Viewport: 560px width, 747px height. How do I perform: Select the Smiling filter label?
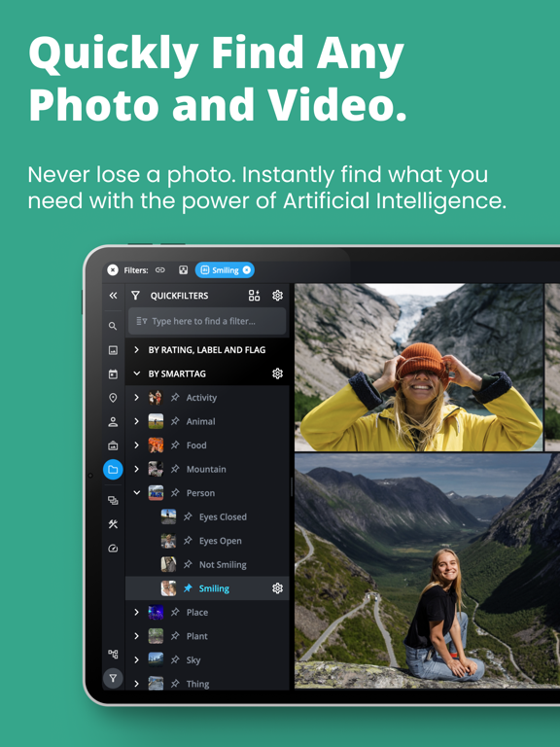(214, 588)
